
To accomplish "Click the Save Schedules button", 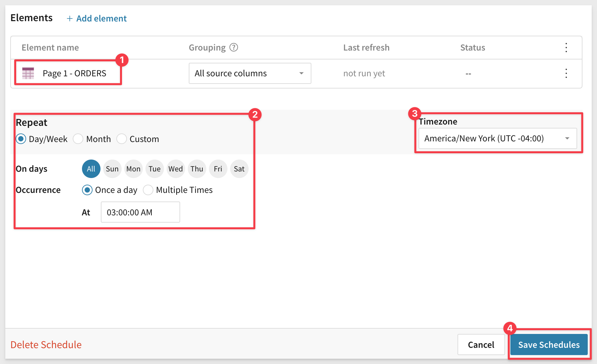I will point(549,345).
